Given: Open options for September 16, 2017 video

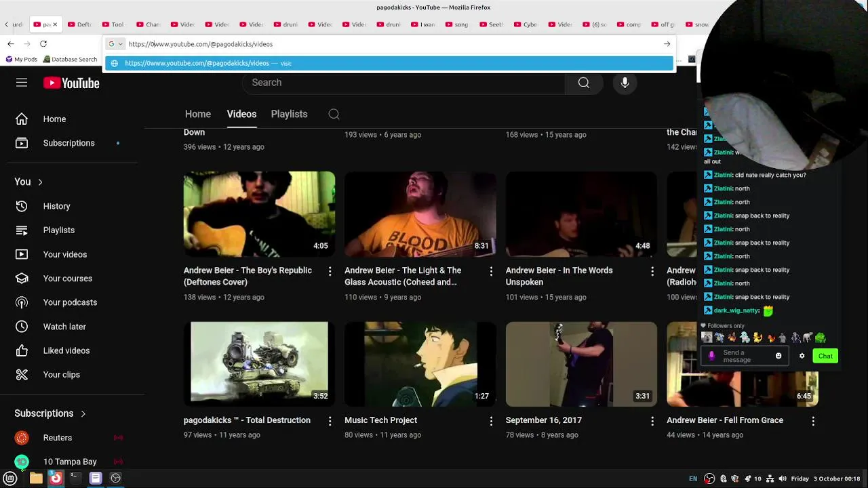Looking at the screenshot, I should 652,421.
